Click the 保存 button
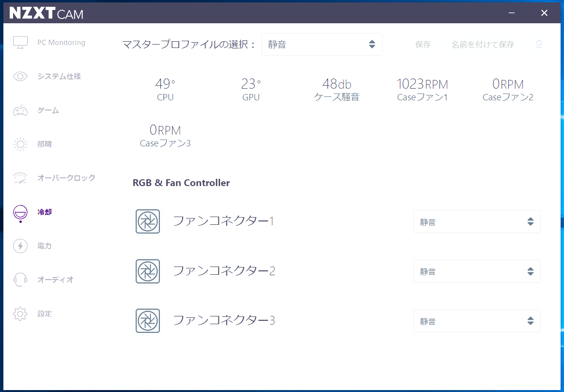This screenshot has height=392, width=564. click(x=423, y=45)
